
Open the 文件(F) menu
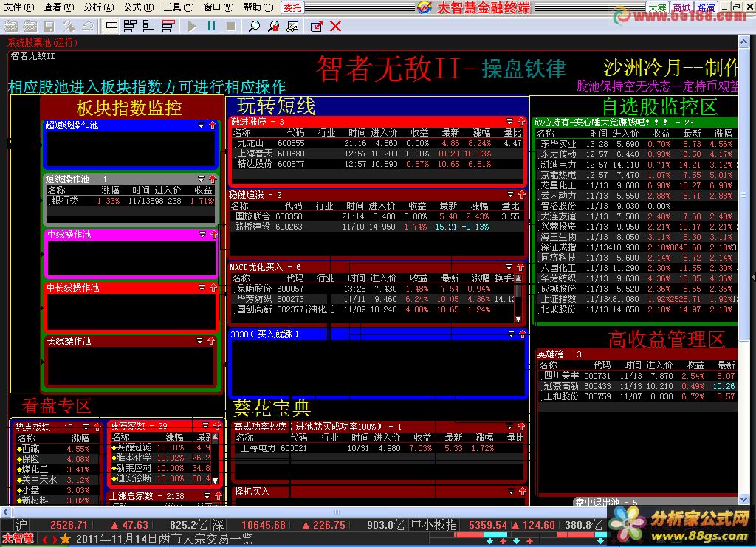click(18, 7)
